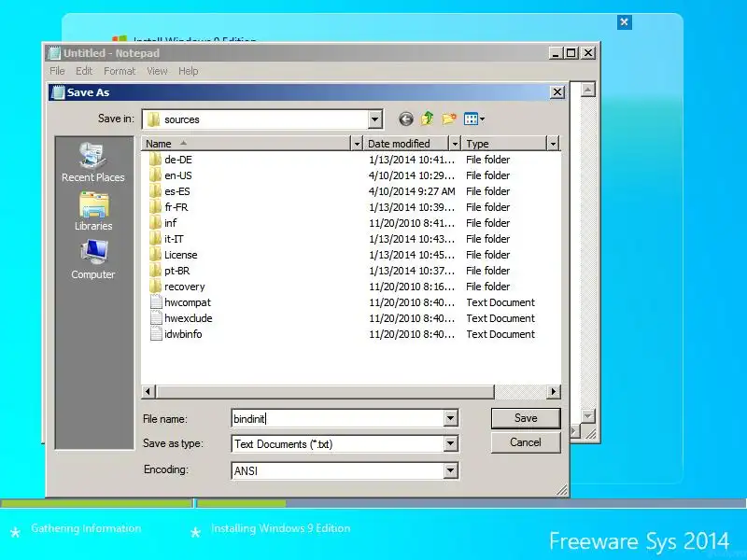Image resolution: width=747 pixels, height=560 pixels.
Task: Click Notepad vertical scroll up arrow
Action: tap(588, 90)
